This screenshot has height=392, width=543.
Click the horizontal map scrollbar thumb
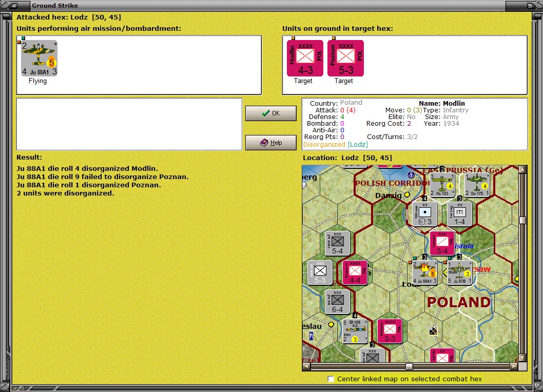click(x=409, y=366)
